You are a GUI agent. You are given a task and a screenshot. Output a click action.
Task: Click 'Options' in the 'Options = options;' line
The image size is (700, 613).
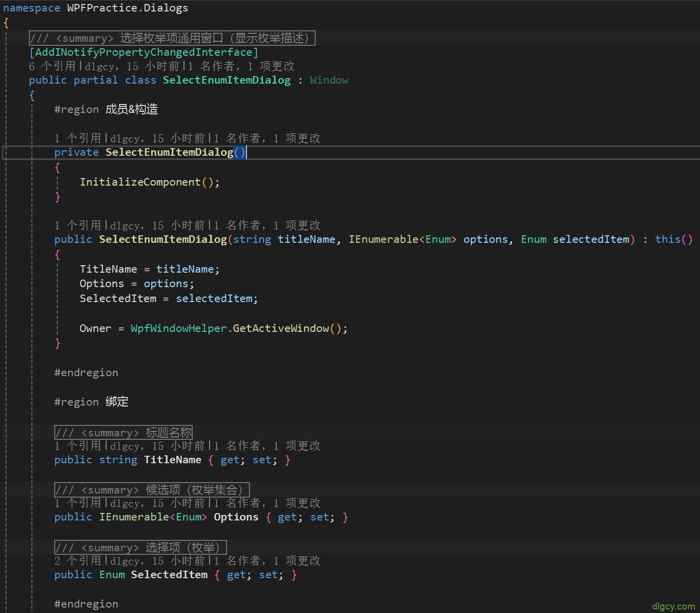(102, 284)
